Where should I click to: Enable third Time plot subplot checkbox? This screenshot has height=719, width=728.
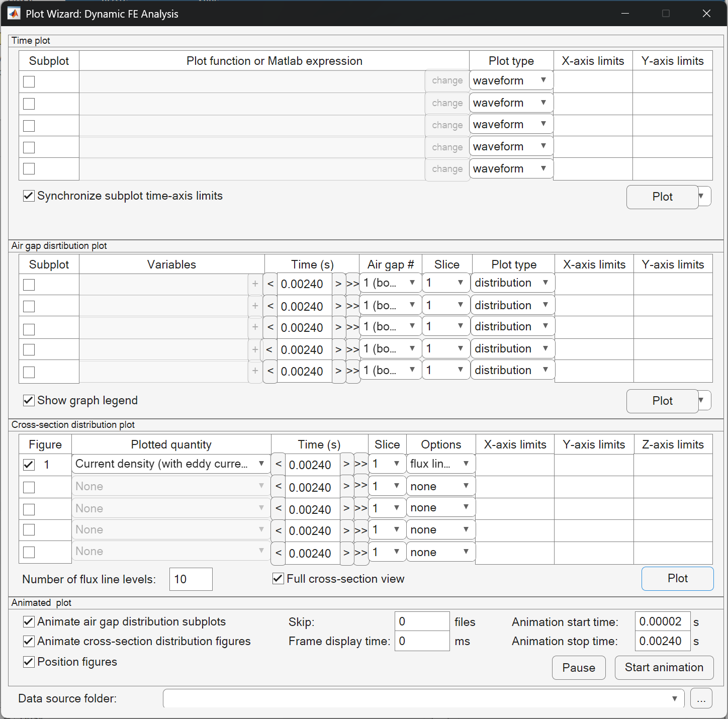pos(29,126)
